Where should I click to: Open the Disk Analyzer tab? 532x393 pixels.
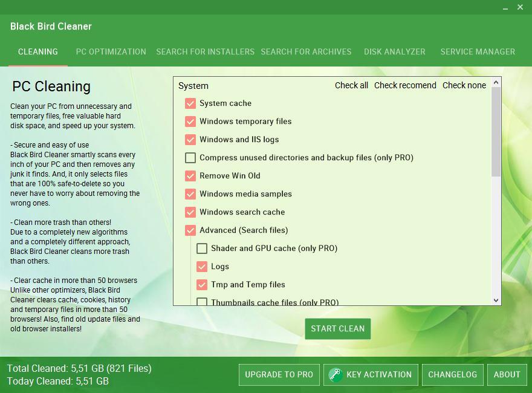coord(394,52)
